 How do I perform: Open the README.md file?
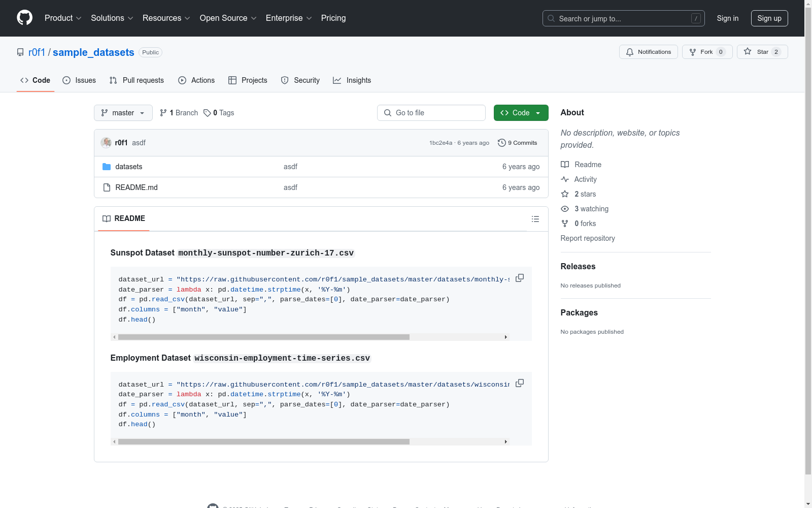(x=137, y=187)
